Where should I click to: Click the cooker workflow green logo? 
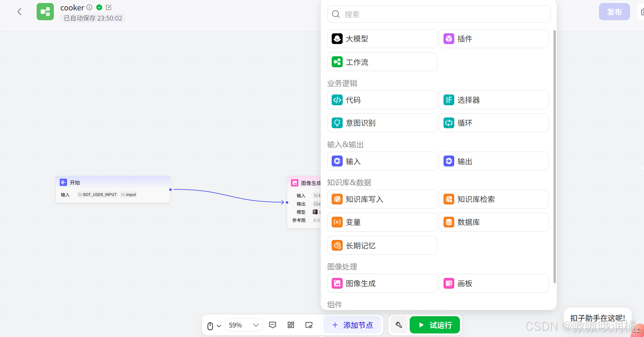[45, 12]
